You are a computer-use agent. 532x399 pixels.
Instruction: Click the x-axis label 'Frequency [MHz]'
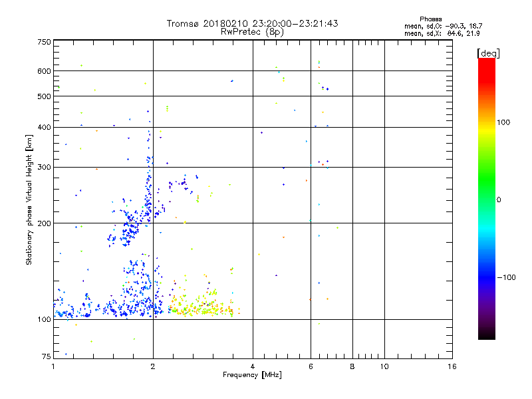click(x=252, y=375)
